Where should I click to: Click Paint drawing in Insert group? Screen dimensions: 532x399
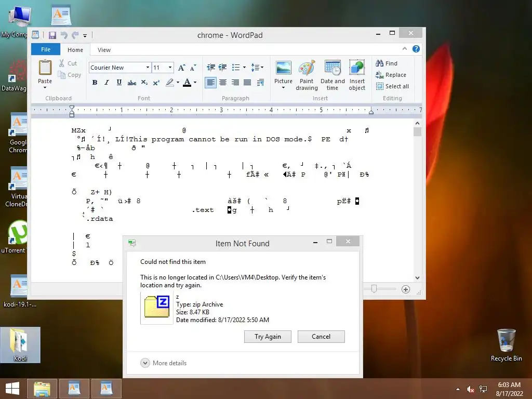tap(307, 75)
